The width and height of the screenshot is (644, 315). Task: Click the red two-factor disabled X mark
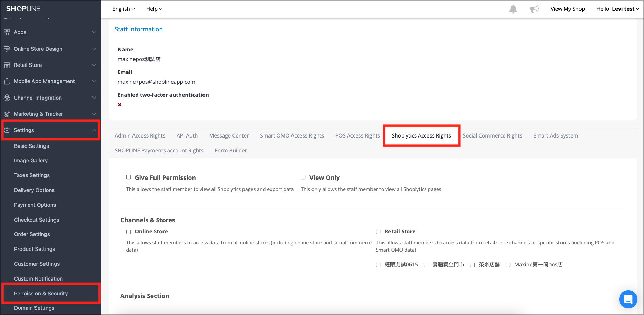tap(120, 105)
